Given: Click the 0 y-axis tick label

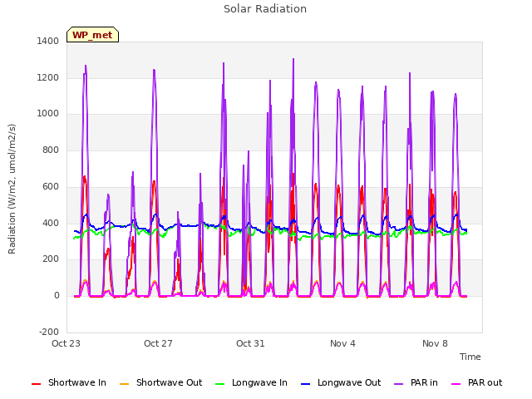Looking at the screenshot, I should click(x=57, y=296).
